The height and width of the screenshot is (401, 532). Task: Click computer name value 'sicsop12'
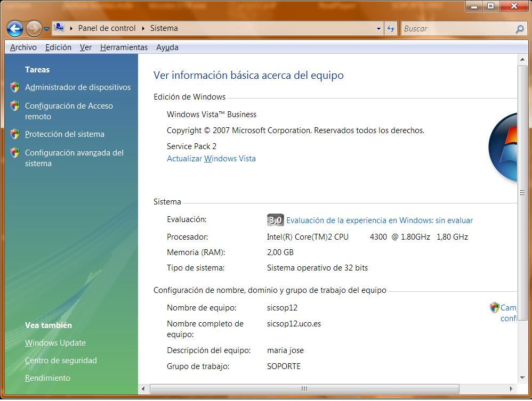coord(282,308)
